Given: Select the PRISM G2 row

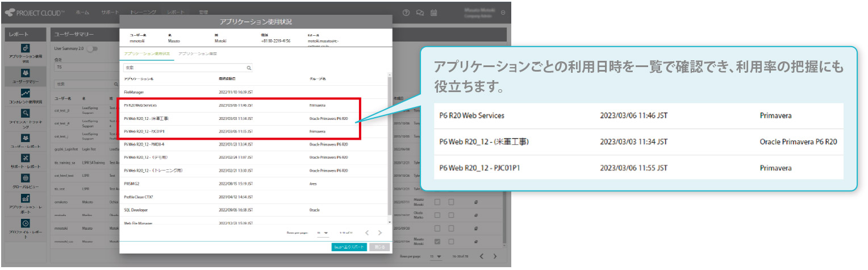Looking at the screenshot, I should click(x=254, y=184).
